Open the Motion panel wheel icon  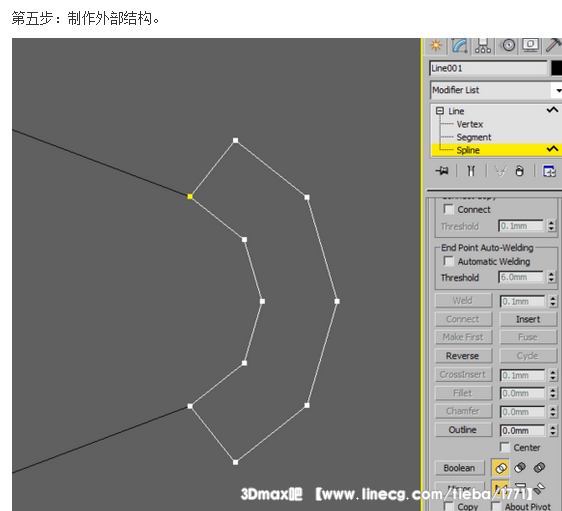508,46
